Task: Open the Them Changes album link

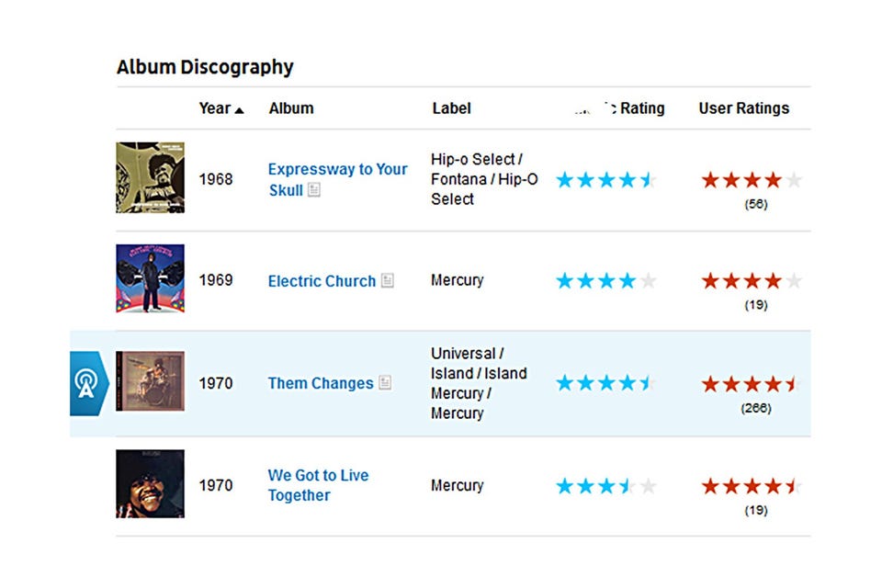Action: click(x=320, y=383)
